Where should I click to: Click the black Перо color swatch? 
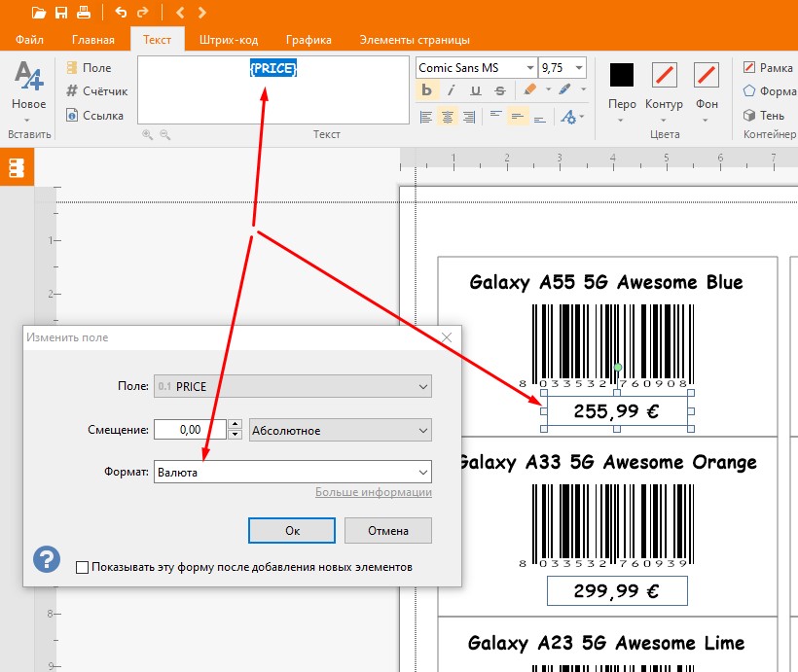click(622, 75)
